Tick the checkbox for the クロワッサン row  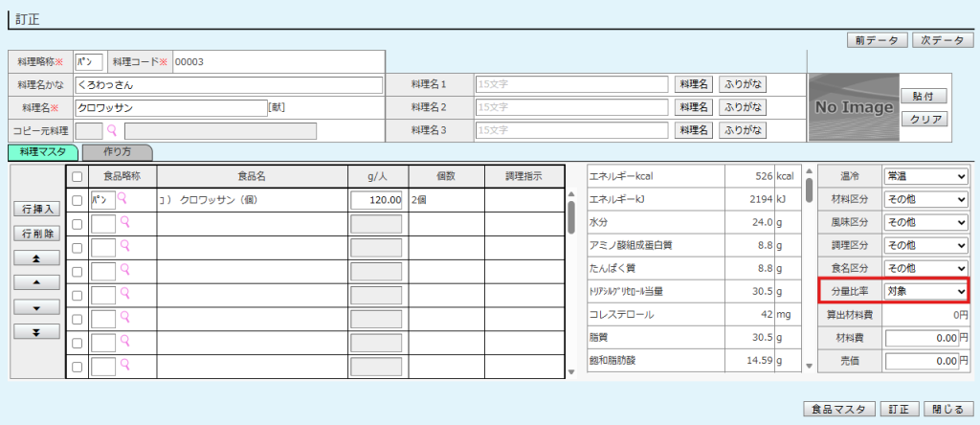coord(78,200)
